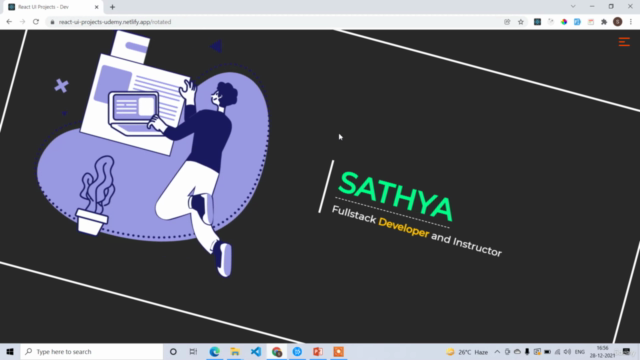640x360 pixels.
Task: Go back to the previous page
Action: tap(9, 22)
